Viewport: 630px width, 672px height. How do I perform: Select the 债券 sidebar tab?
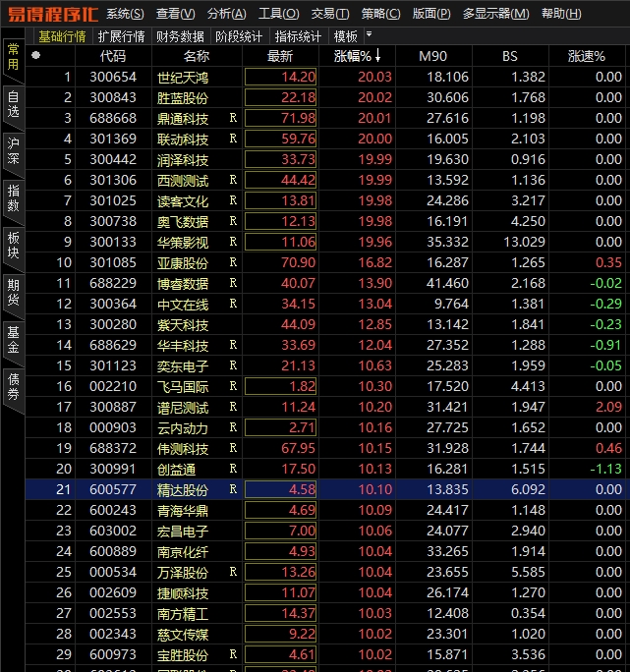pos(14,386)
